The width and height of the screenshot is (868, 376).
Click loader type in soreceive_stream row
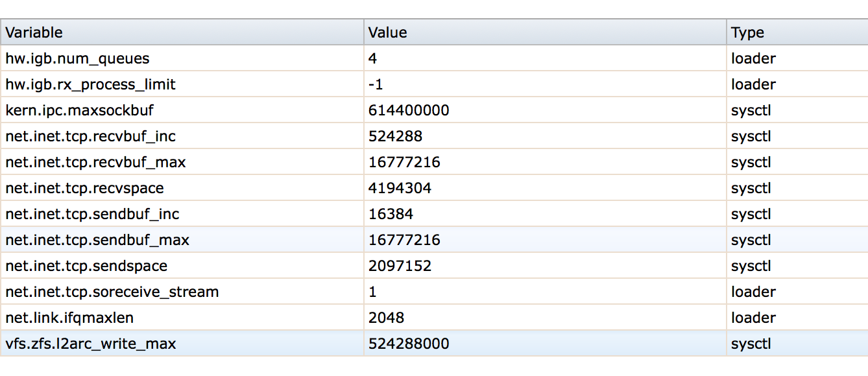[x=753, y=292]
